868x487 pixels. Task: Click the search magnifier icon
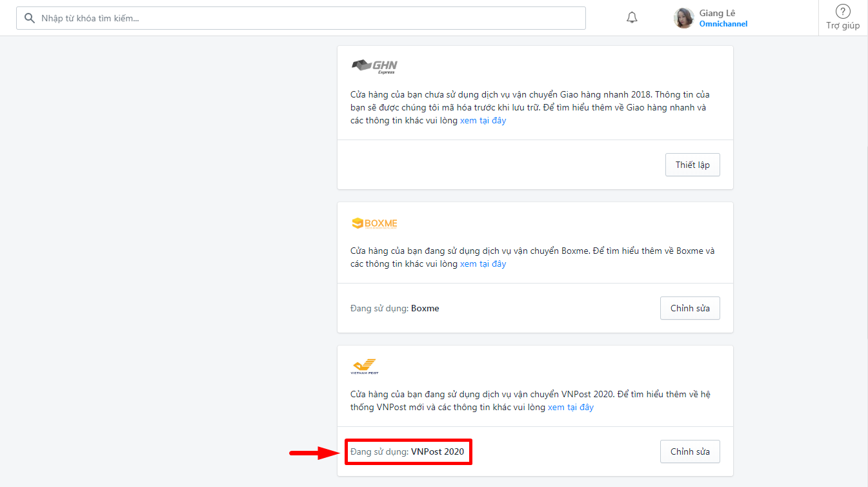[29, 18]
